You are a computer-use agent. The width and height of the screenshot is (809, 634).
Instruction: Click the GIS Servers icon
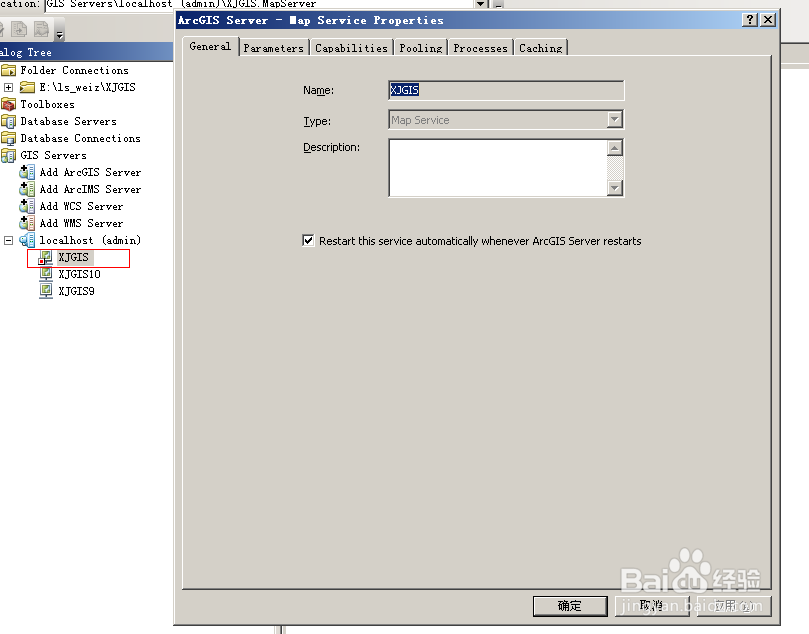pos(8,155)
